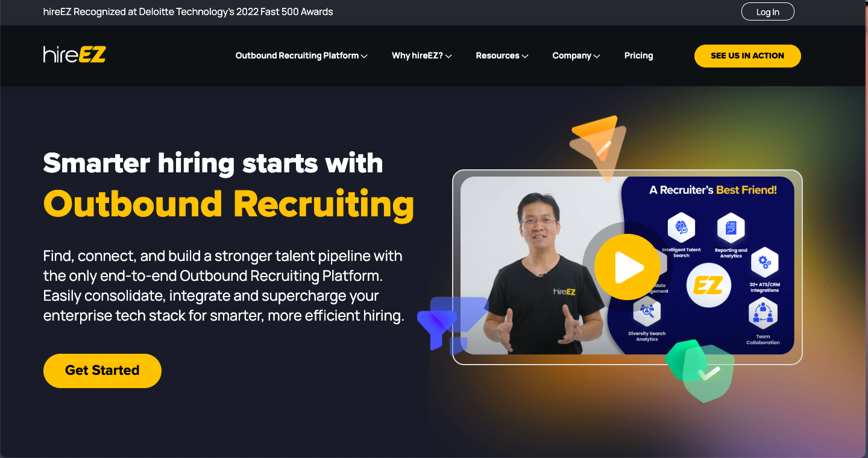
Task: Click the Log In button
Action: 767,12
